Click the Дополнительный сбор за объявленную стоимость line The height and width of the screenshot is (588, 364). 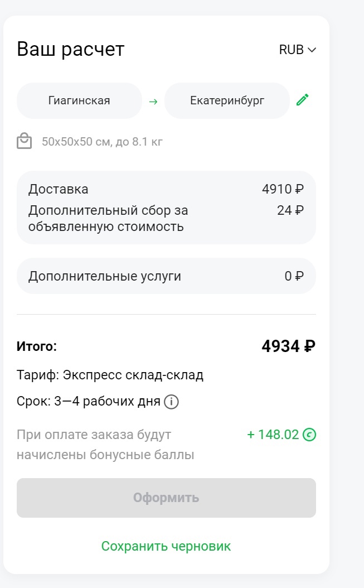(x=108, y=219)
